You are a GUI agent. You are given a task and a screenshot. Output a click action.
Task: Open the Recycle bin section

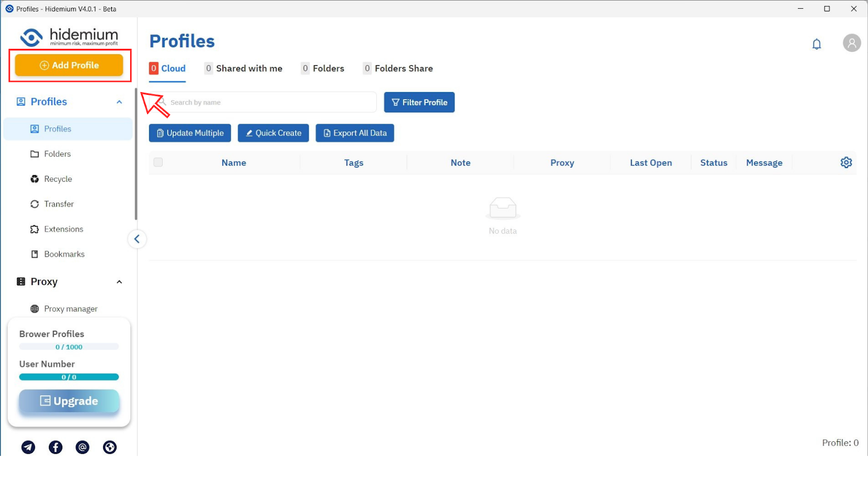[x=68, y=179]
